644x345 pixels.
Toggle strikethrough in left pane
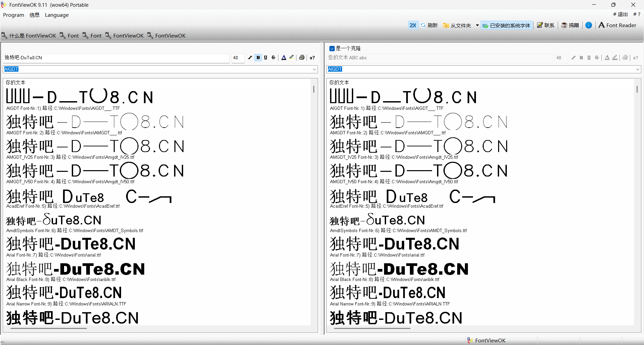click(x=273, y=58)
